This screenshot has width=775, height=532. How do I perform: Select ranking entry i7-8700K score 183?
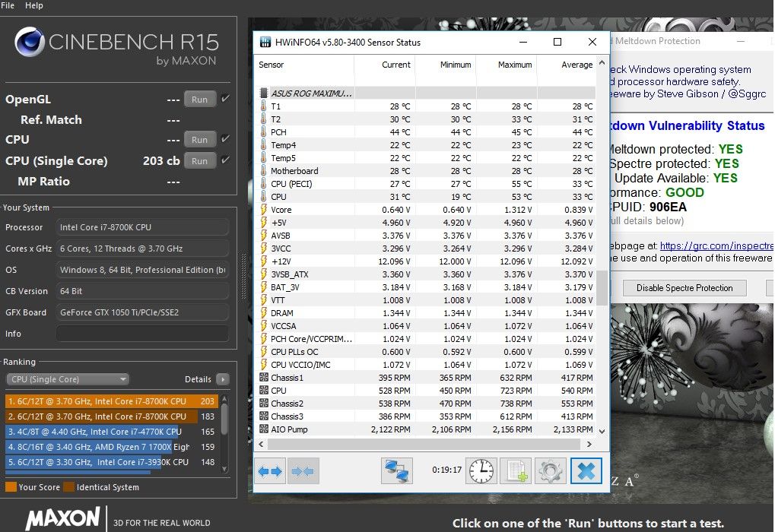coord(112,416)
